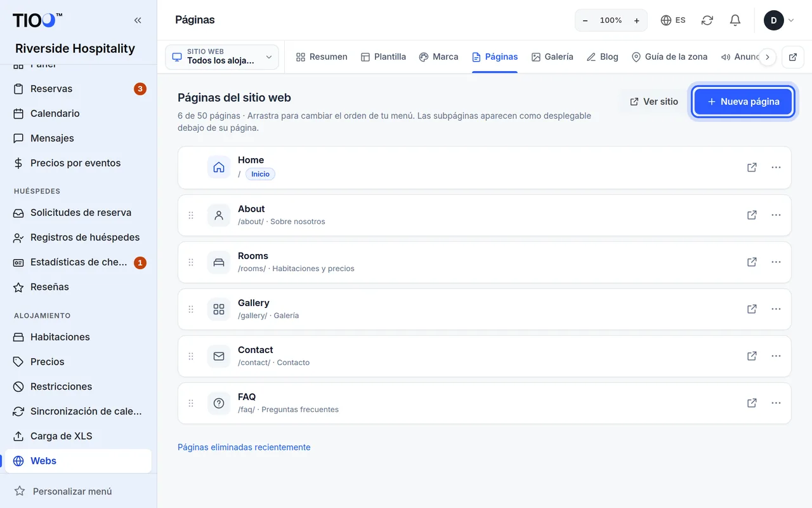
Task: Open the FAQ page more options menu
Action: pyautogui.click(x=776, y=403)
